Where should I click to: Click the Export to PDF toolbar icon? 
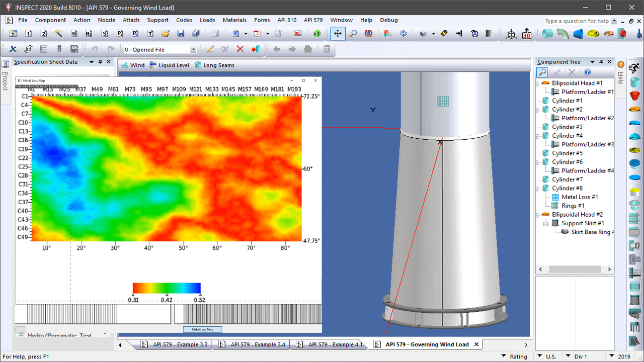[x=257, y=34]
